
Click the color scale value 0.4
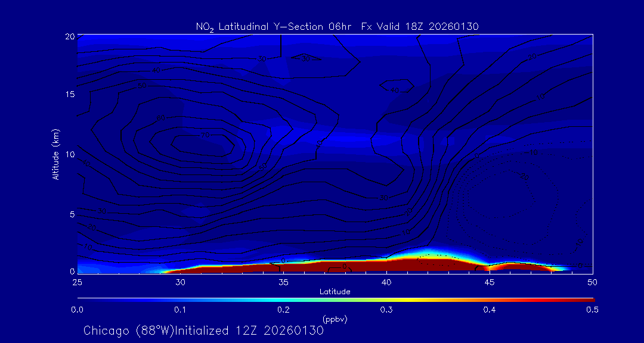tap(489, 310)
